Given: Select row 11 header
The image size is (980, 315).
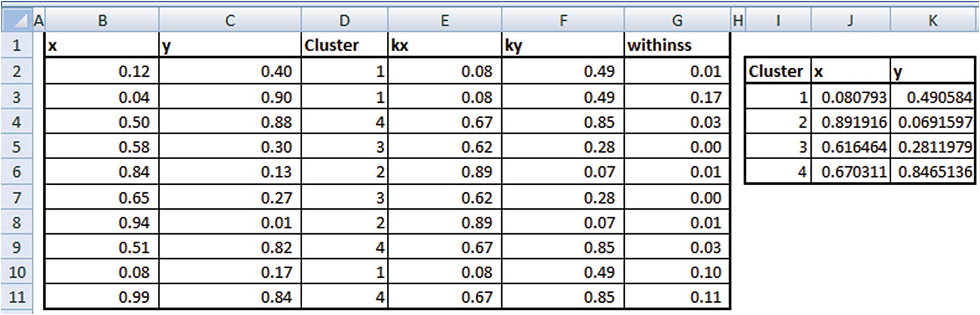Looking at the screenshot, I should click(16, 297).
